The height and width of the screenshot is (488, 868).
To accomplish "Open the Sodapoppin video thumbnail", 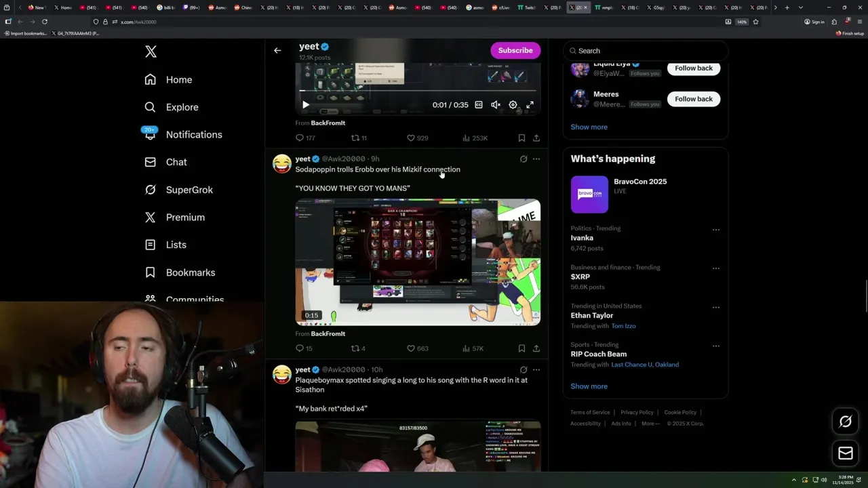I will (418, 262).
